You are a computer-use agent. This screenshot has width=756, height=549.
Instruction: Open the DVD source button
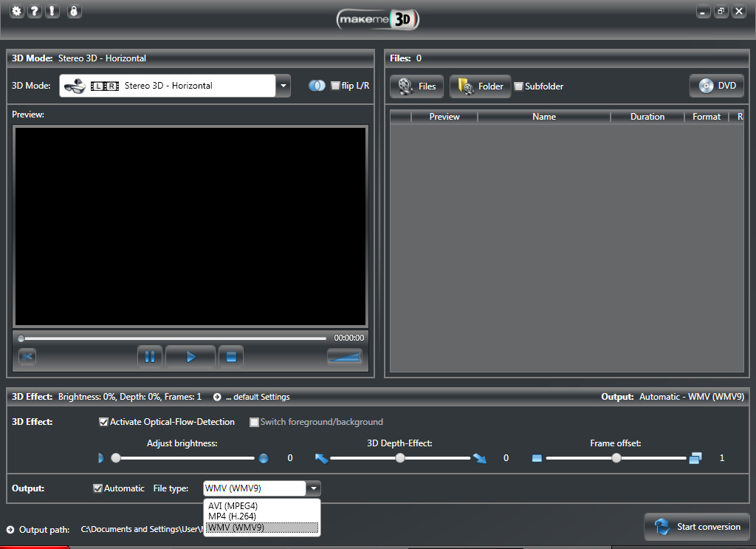716,86
